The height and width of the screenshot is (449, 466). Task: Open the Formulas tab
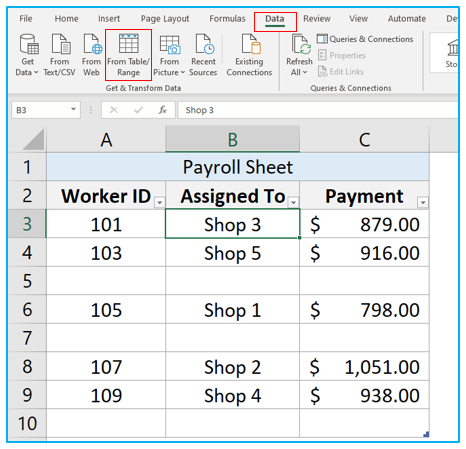pos(227,19)
